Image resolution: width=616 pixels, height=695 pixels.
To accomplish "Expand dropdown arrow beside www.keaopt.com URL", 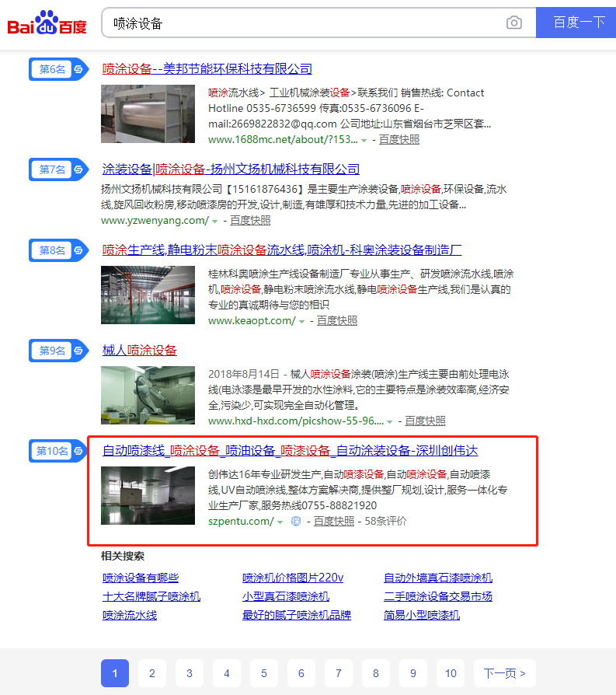I will click(x=301, y=321).
